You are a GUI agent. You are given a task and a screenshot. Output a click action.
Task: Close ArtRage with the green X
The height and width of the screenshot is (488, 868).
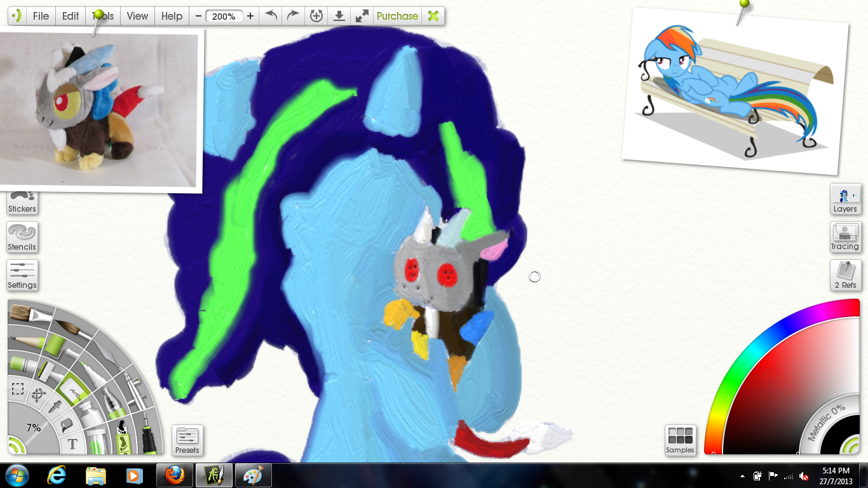point(433,16)
